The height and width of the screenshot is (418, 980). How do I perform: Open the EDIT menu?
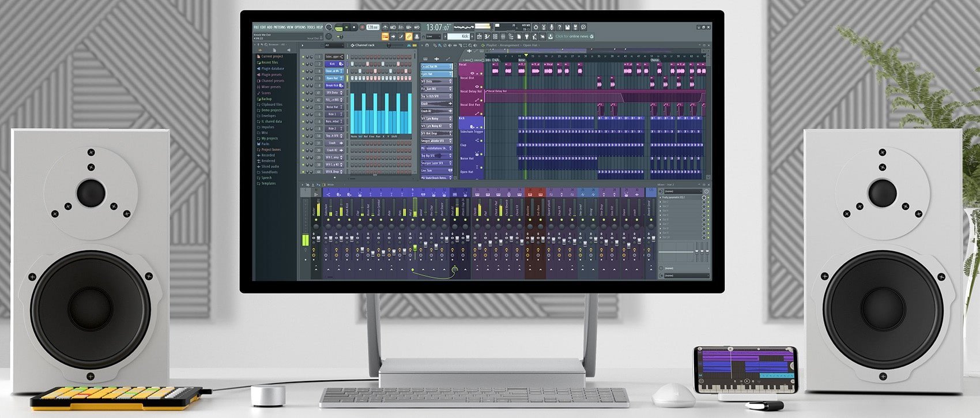pos(262,27)
